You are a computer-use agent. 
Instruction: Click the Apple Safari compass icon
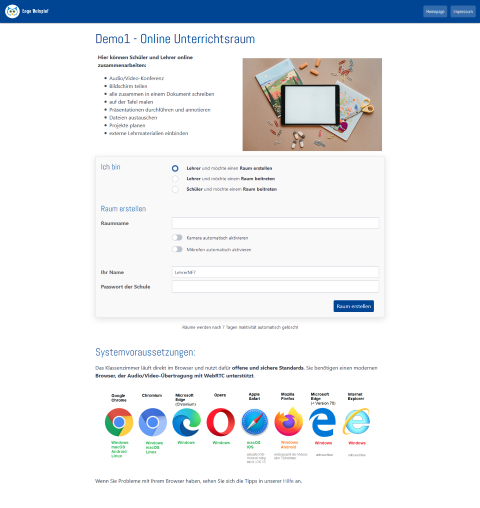255,422
